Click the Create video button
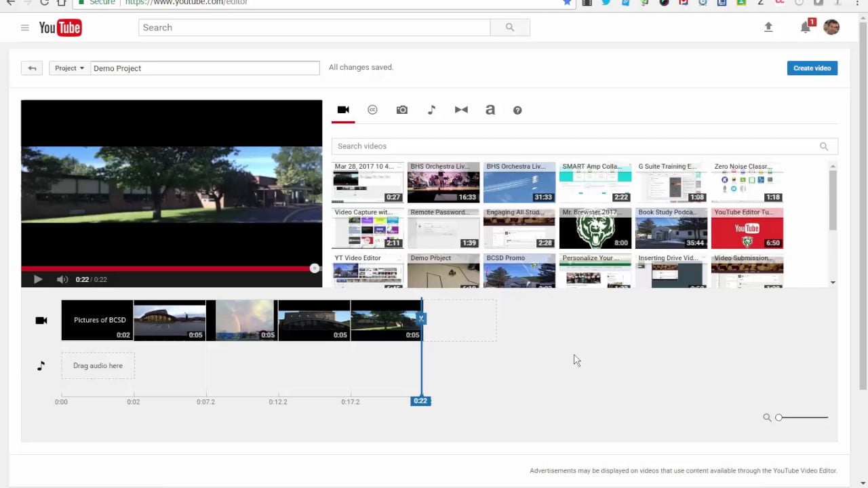The image size is (868, 488). click(812, 68)
